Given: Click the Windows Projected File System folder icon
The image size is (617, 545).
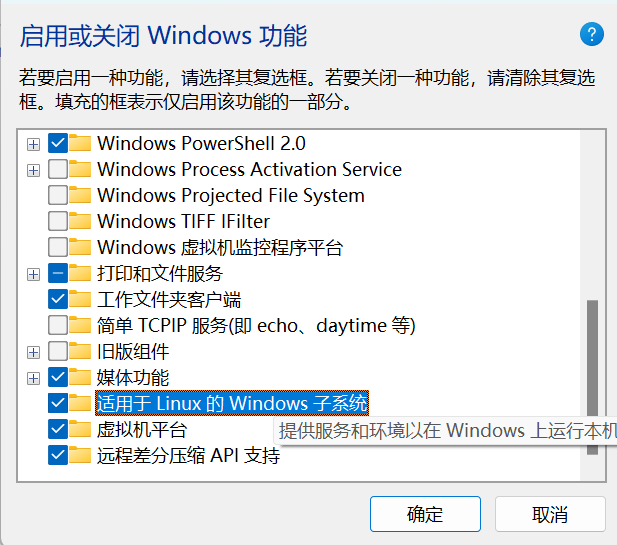Looking at the screenshot, I should click(80, 195).
